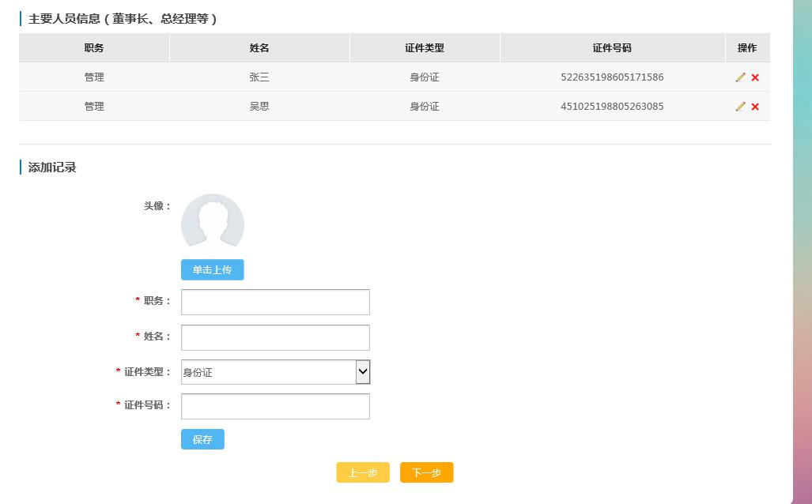
Task: Focus the 职务 input field
Action: [275, 302]
